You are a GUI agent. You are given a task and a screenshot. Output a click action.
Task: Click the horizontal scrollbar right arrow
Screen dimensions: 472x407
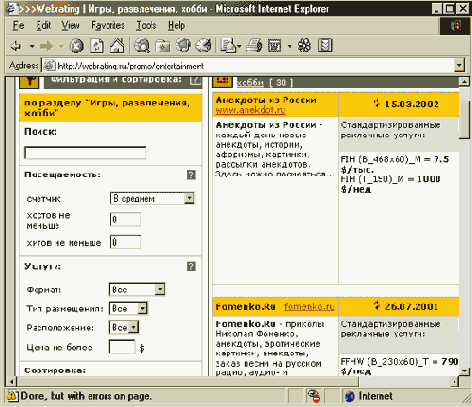pyautogui.click(x=454, y=381)
